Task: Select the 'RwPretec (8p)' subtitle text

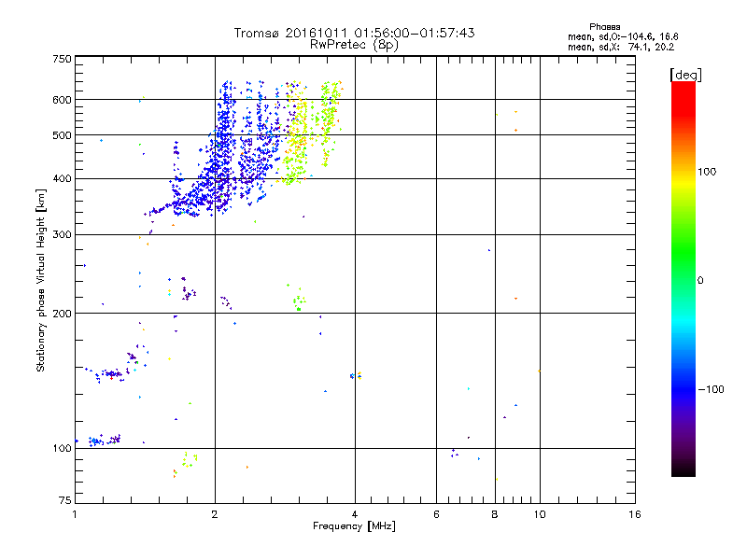Action: click(354, 45)
